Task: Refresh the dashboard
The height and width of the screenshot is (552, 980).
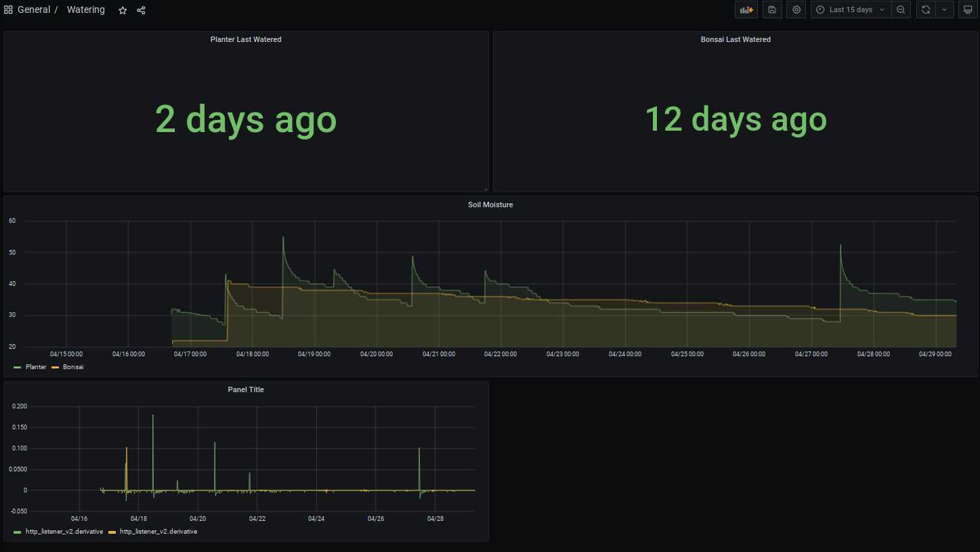Action: coord(925,10)
